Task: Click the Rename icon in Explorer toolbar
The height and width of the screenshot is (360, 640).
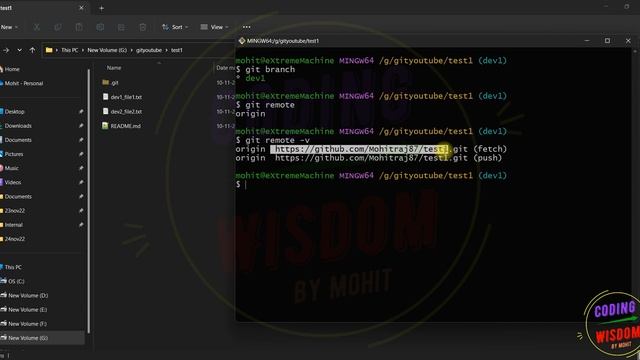Action: pyautogui.click(x=100, y=27)
